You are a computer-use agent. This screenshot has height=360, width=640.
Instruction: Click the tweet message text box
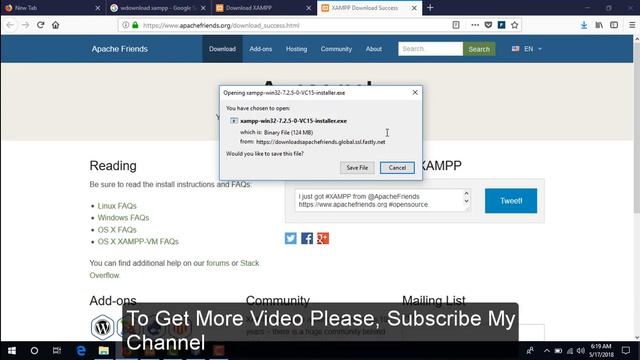(379, 200)
